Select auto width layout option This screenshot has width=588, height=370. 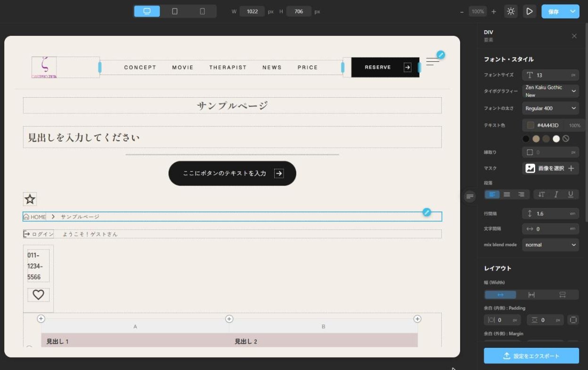pos(500,295)
